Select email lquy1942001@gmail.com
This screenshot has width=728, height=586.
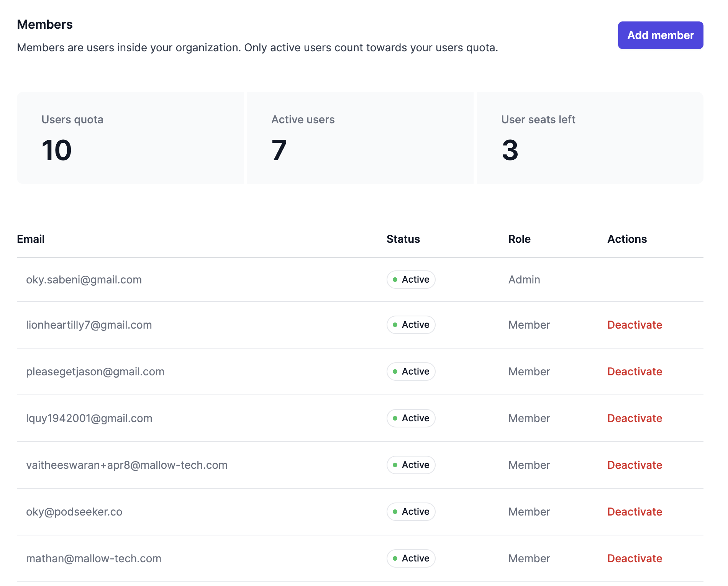click(x=89, y=418)
